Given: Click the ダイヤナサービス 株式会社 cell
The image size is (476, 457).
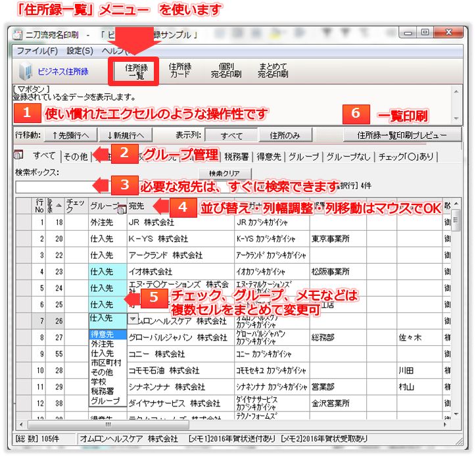Looking at the screenshot, I should pos(180,403).
